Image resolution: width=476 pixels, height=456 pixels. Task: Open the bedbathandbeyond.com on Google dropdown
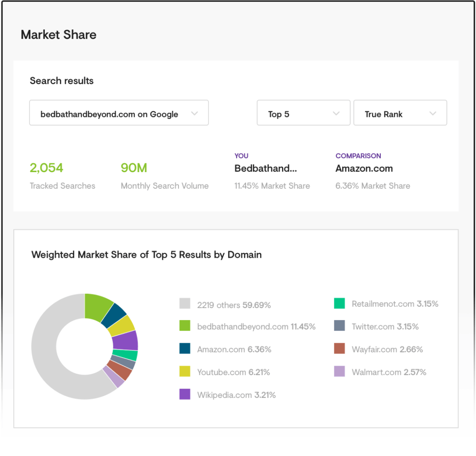[x=119, y=113]
